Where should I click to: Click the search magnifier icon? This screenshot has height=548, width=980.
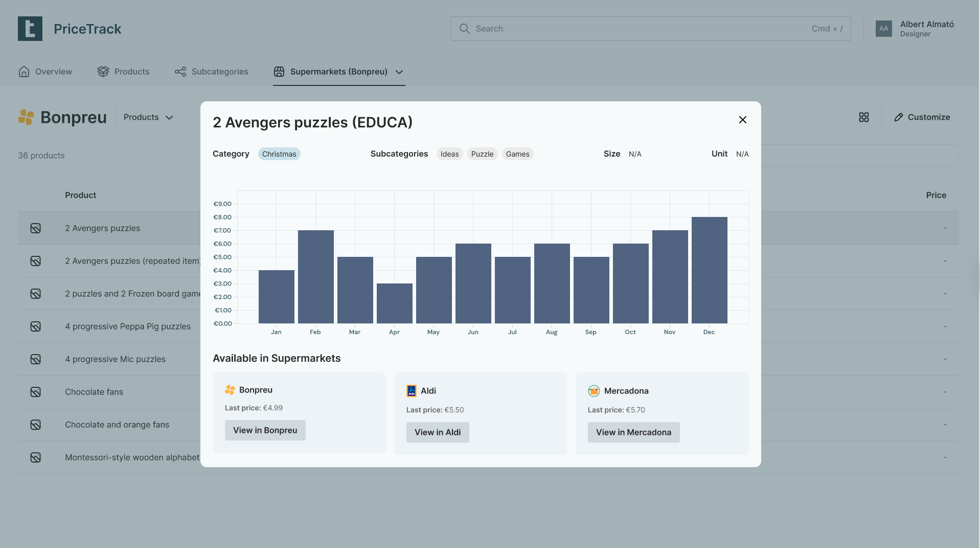tap(464, 29)
